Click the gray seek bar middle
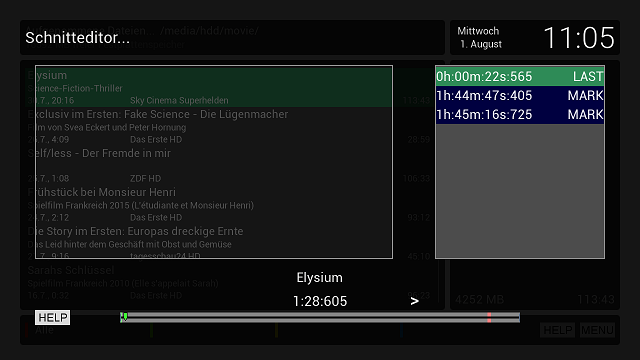The width and height of the screenshot is (640, 360). tap(320, 318)
